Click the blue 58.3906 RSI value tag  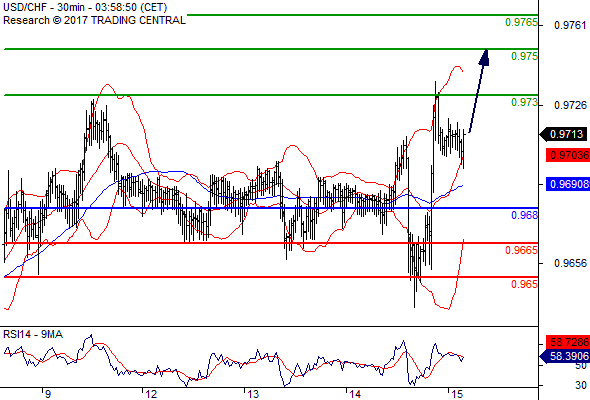coord(565,356)
